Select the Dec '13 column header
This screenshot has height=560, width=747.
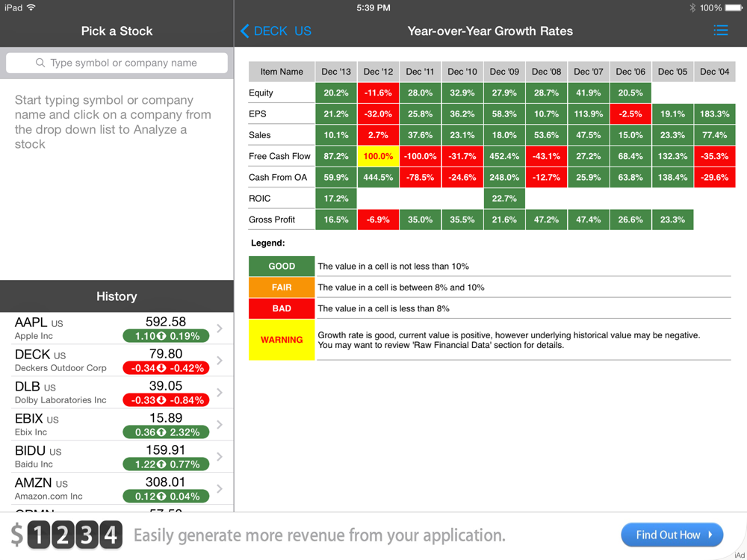[x=336, y=72]
